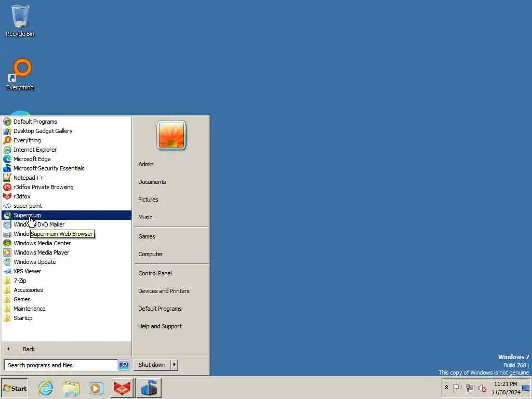The width and height of the screenshot is (532, 399).
Task: Open Windows Media Player from the taskbar
Action: (x=96, y=388)
